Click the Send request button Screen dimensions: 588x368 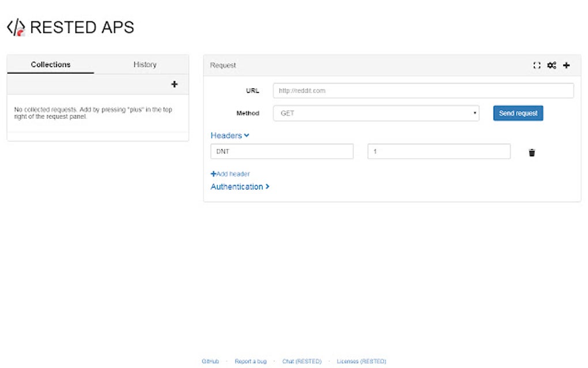pos(517,113)
